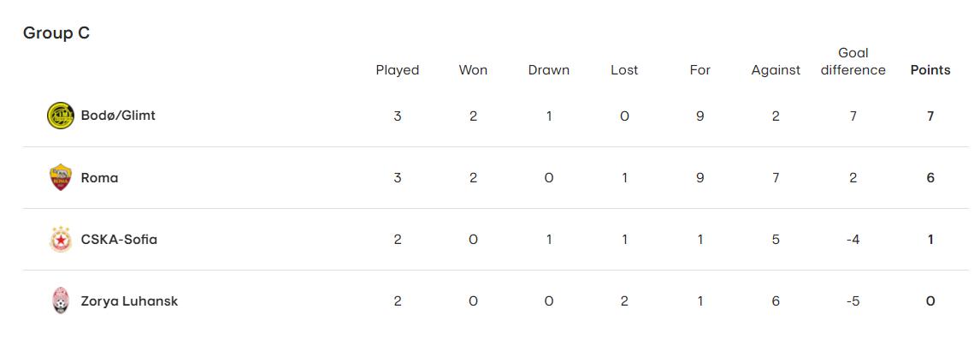Click the Drawn column header
The width and height of the screenshot is (980, 351).
coord(549,70)
